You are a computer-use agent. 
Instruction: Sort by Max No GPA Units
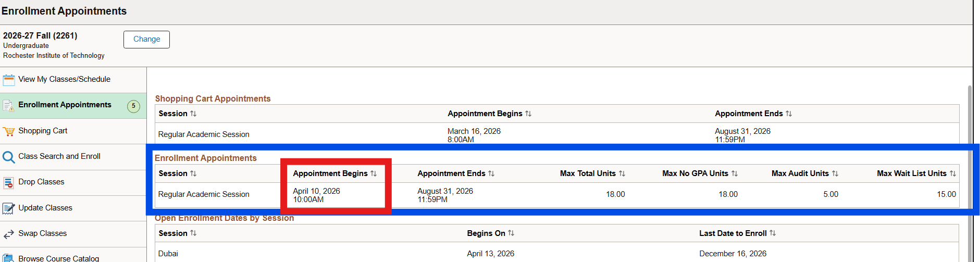coord(735,173)
